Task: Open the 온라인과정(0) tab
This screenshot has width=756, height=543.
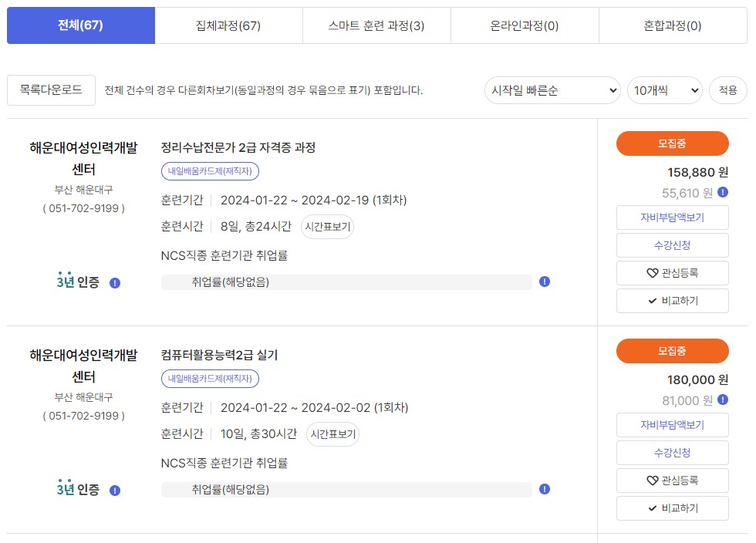Action: (525, 25)
